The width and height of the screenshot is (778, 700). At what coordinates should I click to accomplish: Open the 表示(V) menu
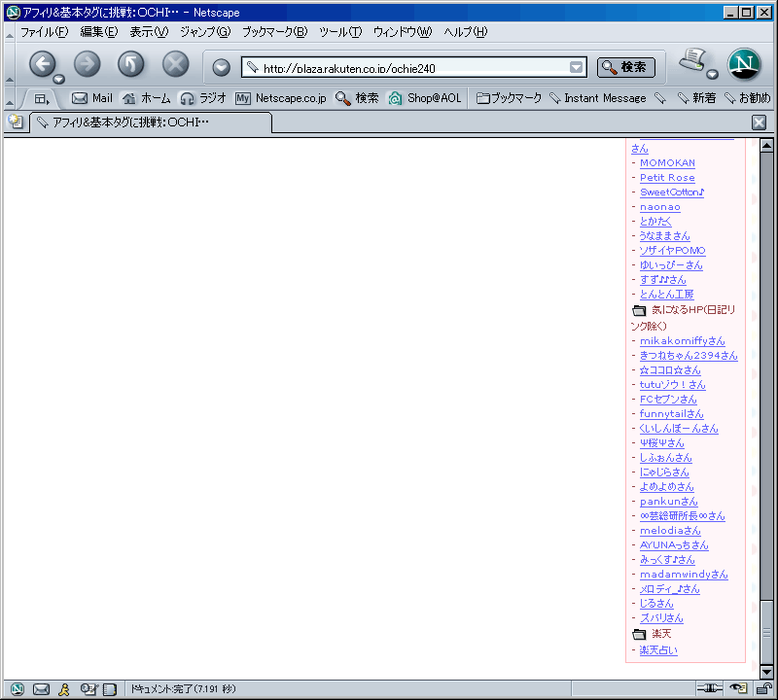[149, 32]
